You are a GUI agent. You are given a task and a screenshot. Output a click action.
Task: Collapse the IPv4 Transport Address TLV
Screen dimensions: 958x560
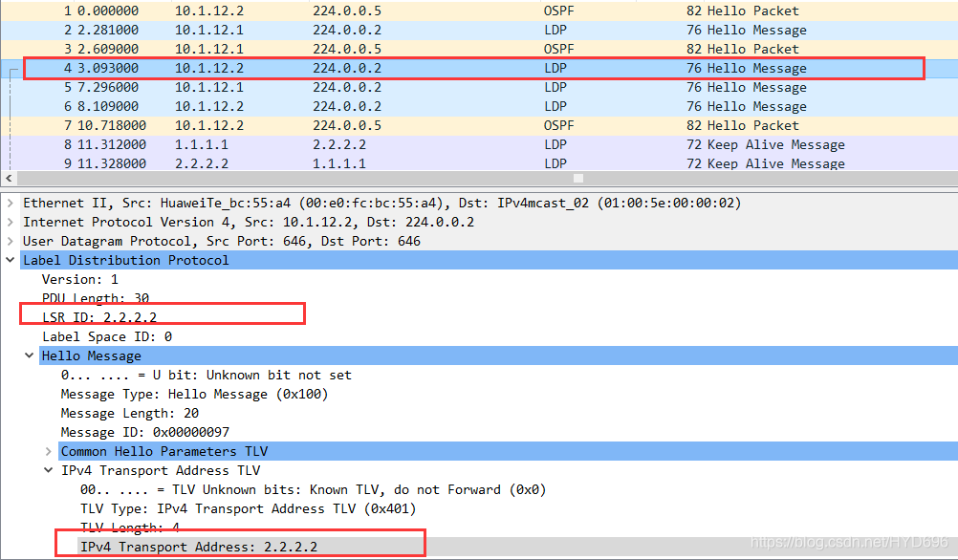48,470
